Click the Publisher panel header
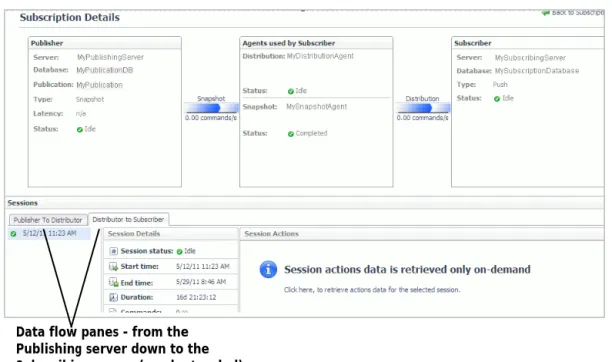612x362 pixels. (105, 43)
